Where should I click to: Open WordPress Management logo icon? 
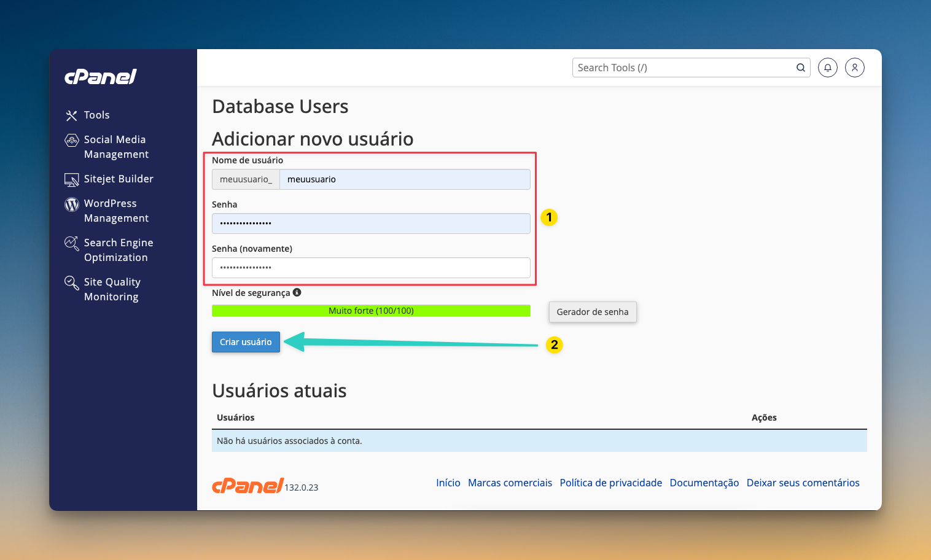(x=72, y=204)
